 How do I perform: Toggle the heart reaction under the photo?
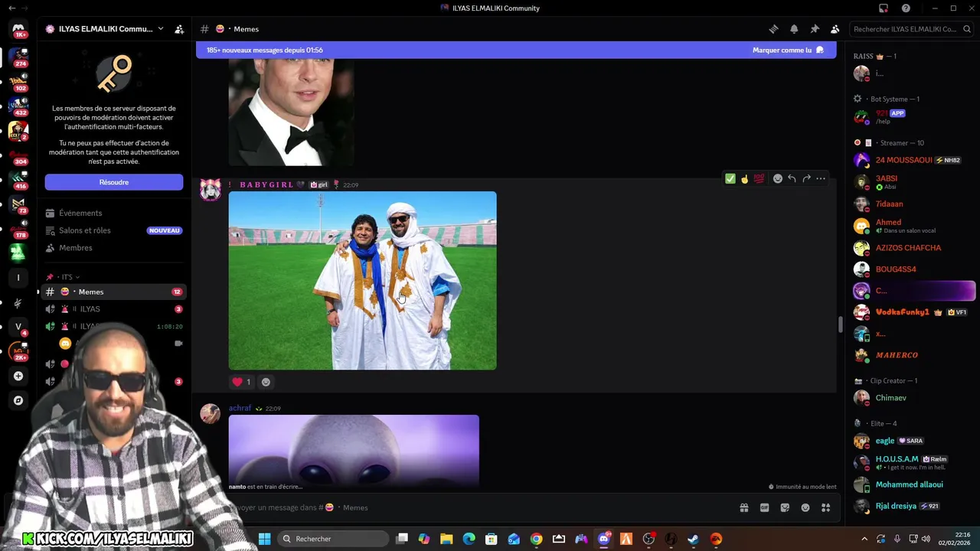[241, 382]
